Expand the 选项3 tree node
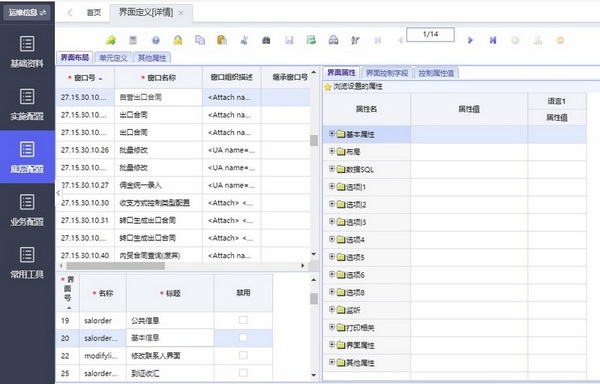This screenshot has width=600, height=384. tap(332, 221)
